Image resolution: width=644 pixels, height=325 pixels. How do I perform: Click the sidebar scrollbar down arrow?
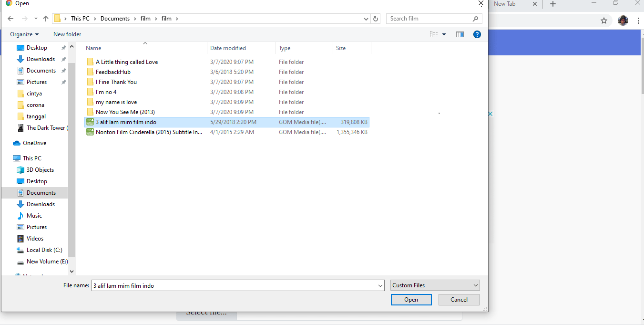[72, 271]
